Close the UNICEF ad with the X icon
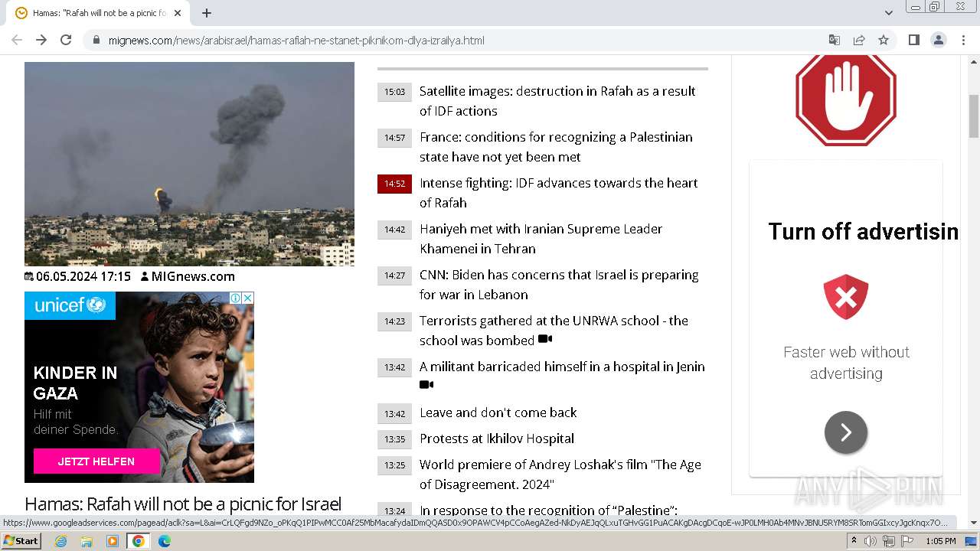 click(248, 298)
